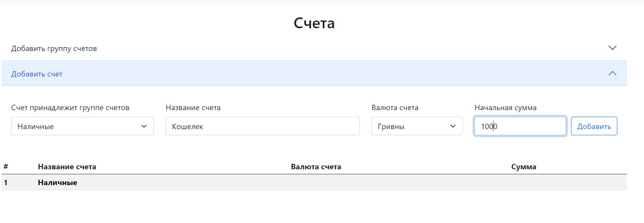Click the Счет принадлежит группе счетов label
Image resolution: width=644 pixels, height=223 pixels.
pyautogui.click(x=70, y=108)
